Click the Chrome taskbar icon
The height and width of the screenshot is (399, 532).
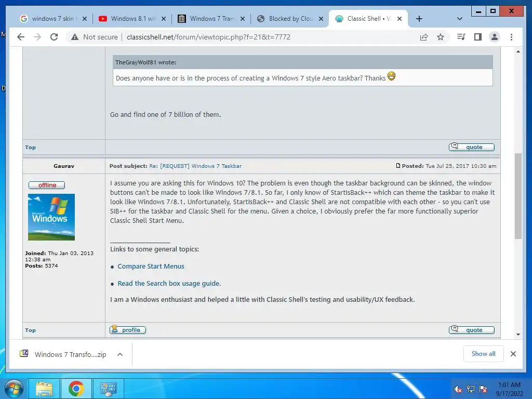point(76,389)
